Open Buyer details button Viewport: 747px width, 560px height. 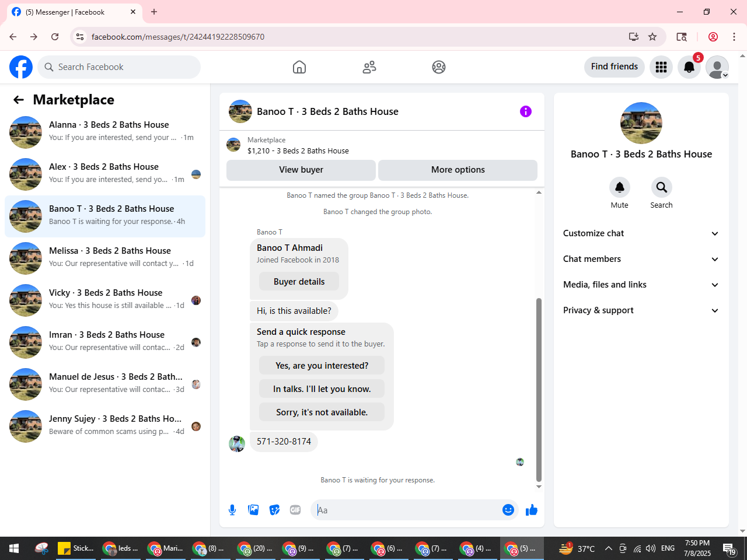tap(299, 282)
